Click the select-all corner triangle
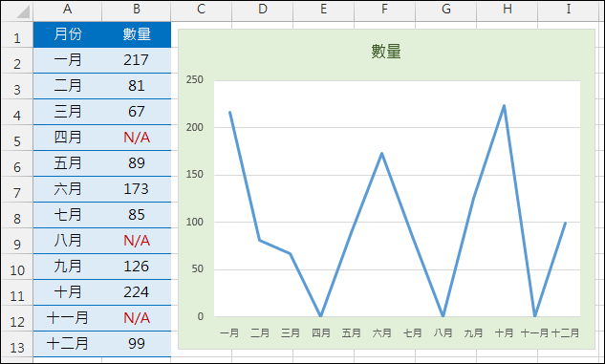605x364 pixels. (x=22, y=11)
